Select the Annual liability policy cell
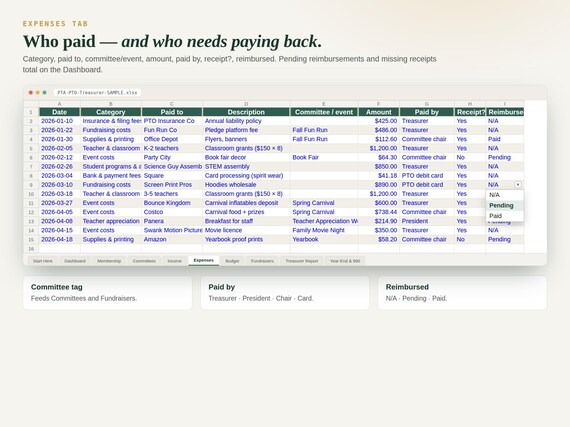The image size is (570, 427). click(x=246, y=121)
